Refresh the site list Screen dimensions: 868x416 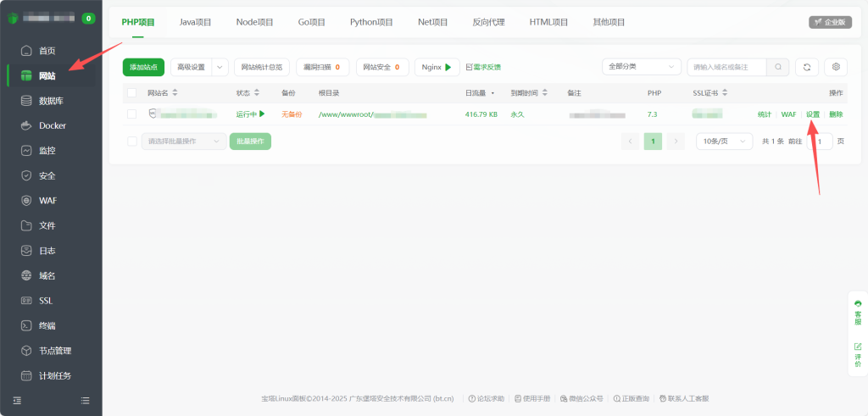(x=807, y=67)
